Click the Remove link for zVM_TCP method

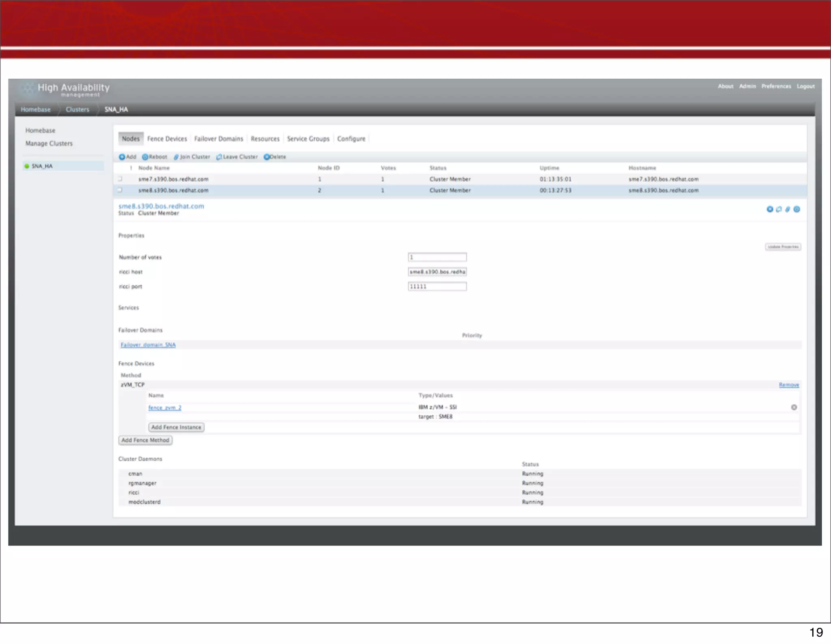tap(789, 385)
